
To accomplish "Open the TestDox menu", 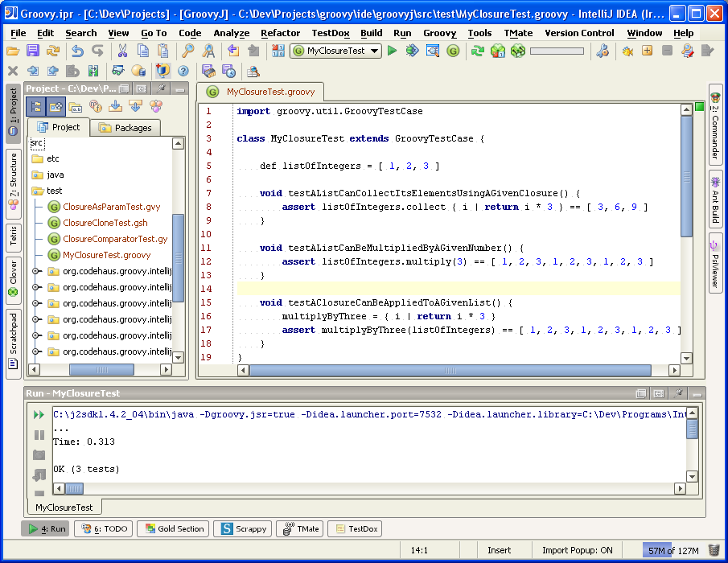I will [330, 33].
